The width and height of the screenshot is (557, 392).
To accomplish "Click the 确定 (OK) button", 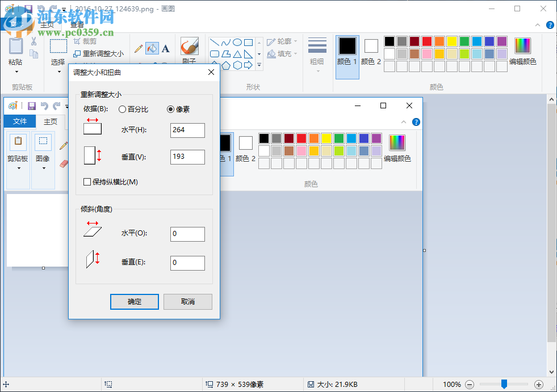I will (134, 301).
